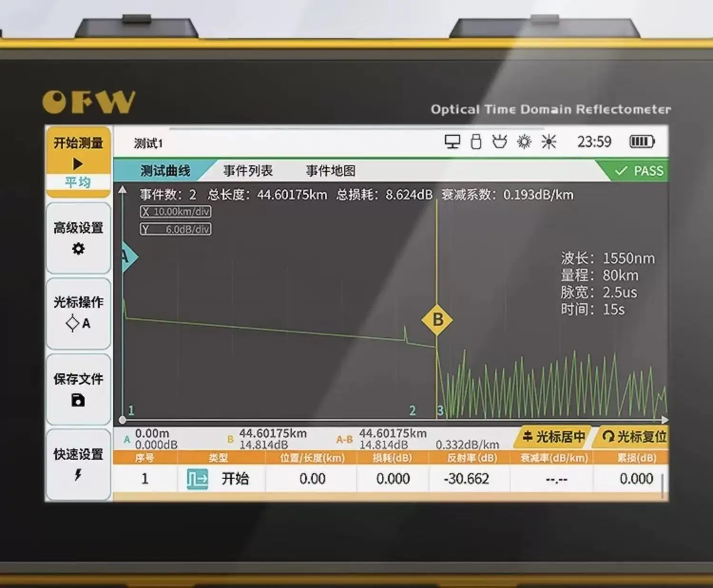
Task: Click the 损耗(dB) column header
Action: (x=392, y=458)
